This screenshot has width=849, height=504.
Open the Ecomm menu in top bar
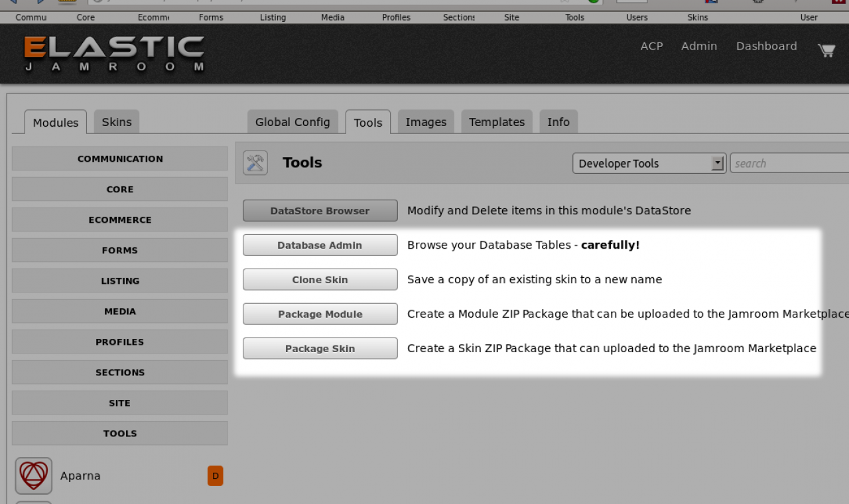tap(153, 17)
